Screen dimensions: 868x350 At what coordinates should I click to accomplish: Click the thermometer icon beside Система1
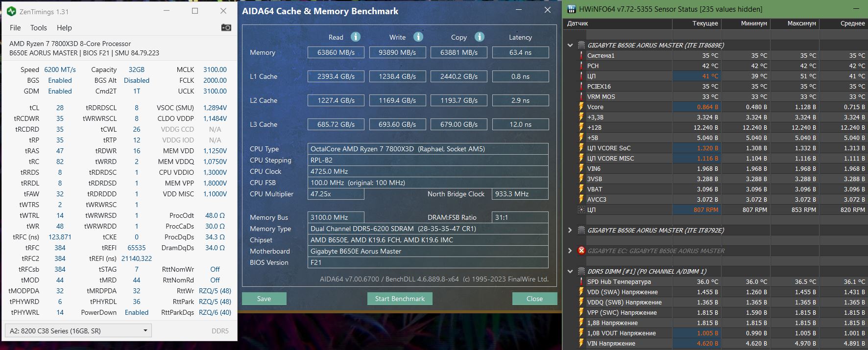[x=581, y=55]
